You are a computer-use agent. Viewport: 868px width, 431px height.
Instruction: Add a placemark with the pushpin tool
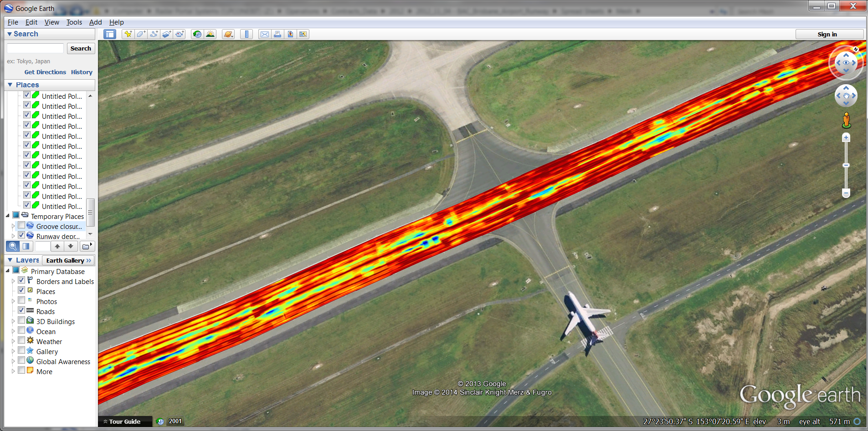tap(128, 34)
